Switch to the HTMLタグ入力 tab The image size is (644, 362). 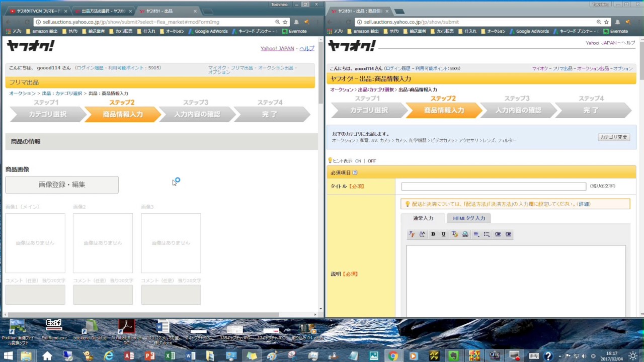point(469,218)
